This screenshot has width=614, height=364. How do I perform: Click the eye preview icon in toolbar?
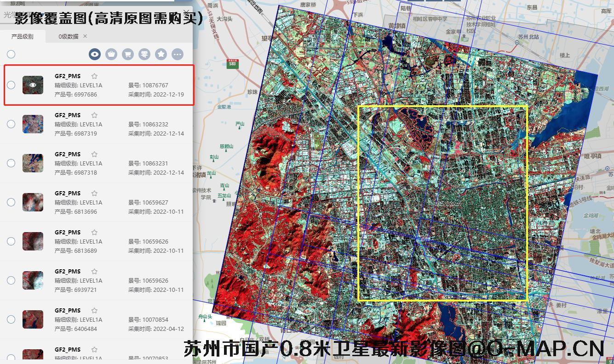coord(95,54)
